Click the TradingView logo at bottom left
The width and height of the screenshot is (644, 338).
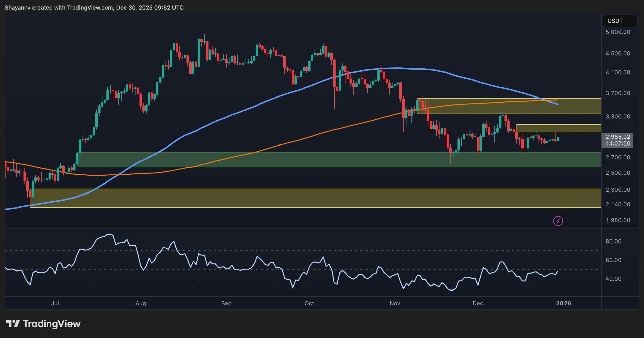(43, 324)
